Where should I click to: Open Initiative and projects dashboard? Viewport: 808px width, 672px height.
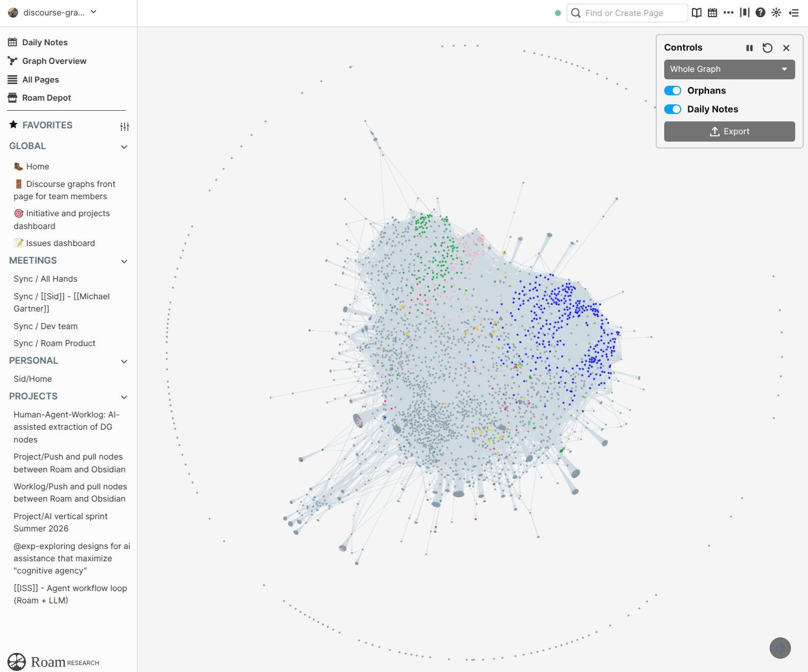click(62, 219)
